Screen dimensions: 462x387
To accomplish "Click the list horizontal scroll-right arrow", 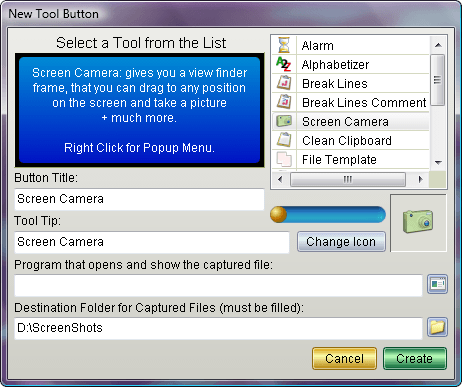I will click(x=420, y=179).
